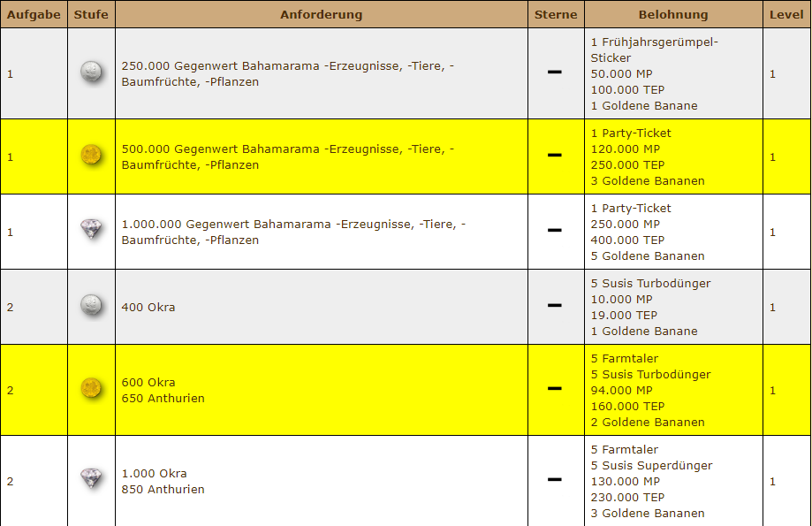Click the diamond icon in the 1.000 Okra row
This screenshot has height=526, width=812.
pyautogui.click(x=91, y=477)
